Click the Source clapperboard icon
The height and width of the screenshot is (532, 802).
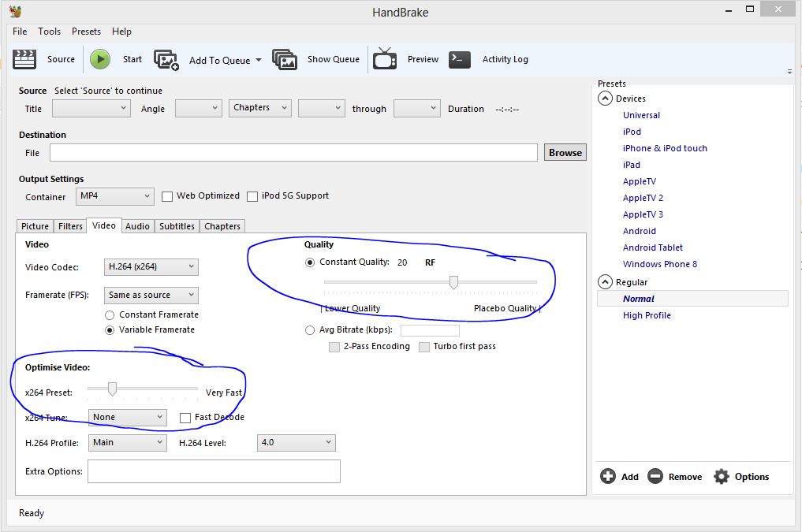pyautogui.click(x=24, y=59)
